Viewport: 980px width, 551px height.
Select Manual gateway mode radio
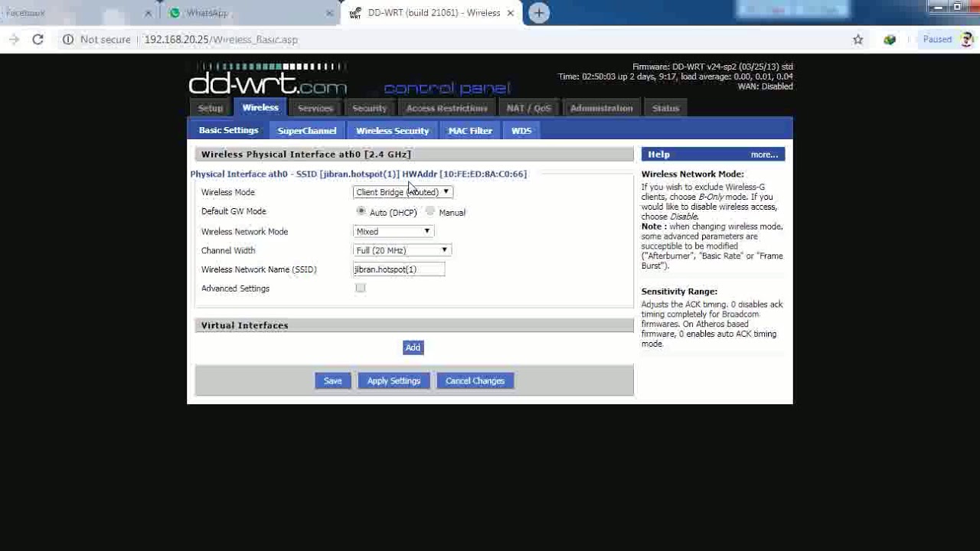430,211
